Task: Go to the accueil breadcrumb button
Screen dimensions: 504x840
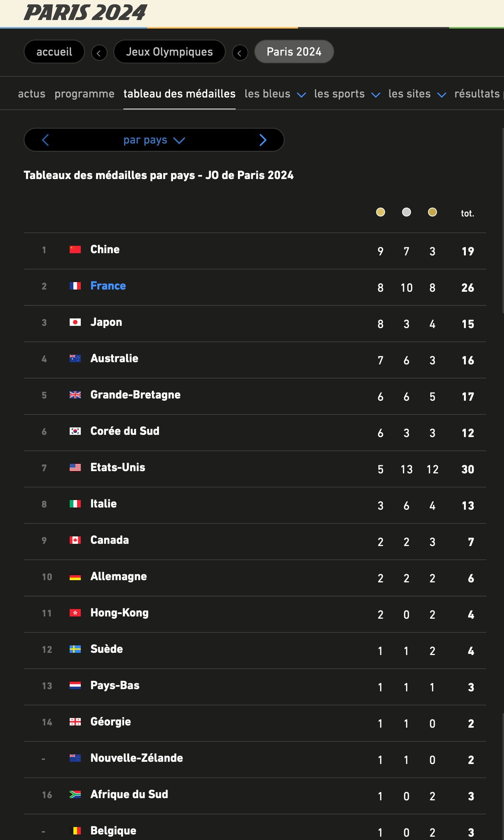Action: tap(54, 52)
